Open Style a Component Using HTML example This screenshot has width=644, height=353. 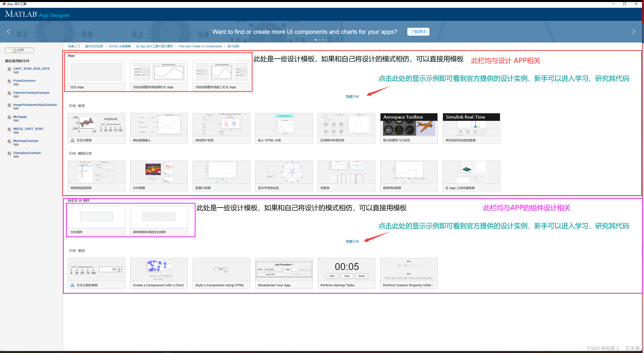point(221,273)
